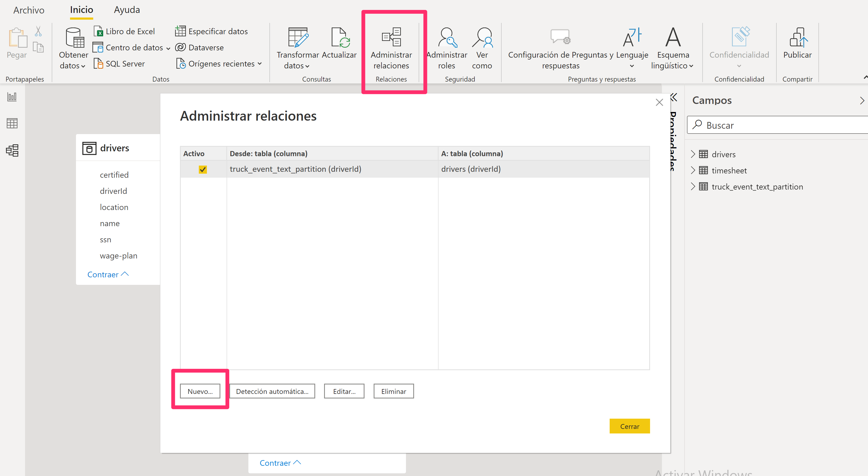The width and height of the screenshot is (868, 476).
Task: Collapse the Propiedades pane double chevron
Action: 673,97
